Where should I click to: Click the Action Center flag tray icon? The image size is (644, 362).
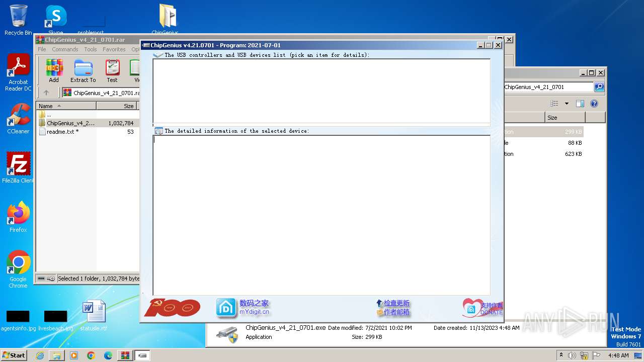click(x=596, y=355)
